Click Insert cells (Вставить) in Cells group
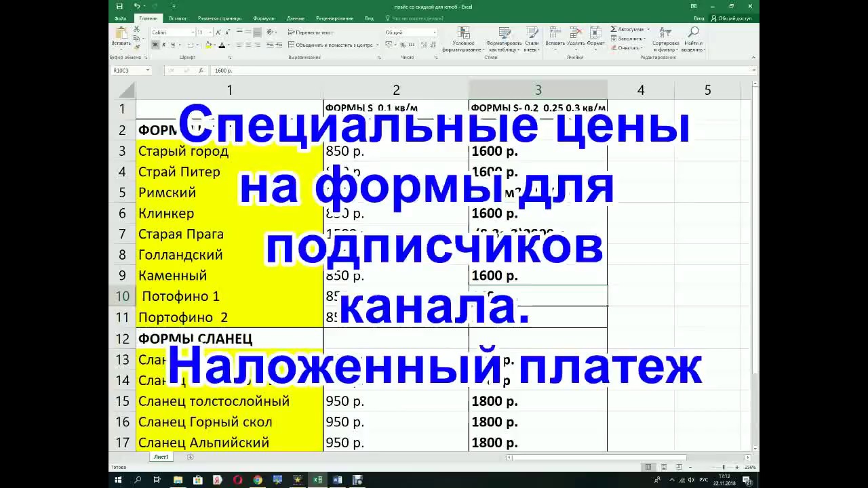Viewport: 868px width, 488px height. [555, 37]
